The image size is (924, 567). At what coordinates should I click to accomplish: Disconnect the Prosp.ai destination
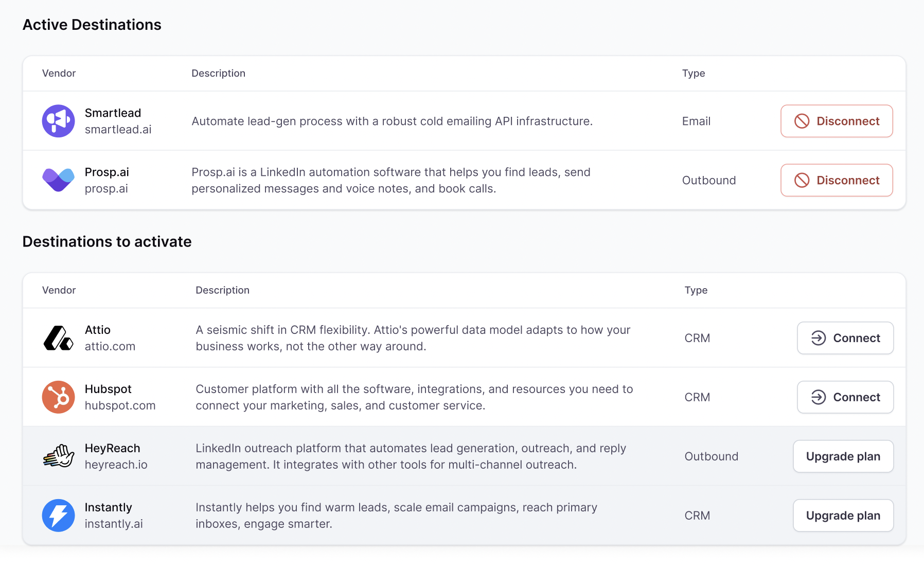[x=837, y=180]
